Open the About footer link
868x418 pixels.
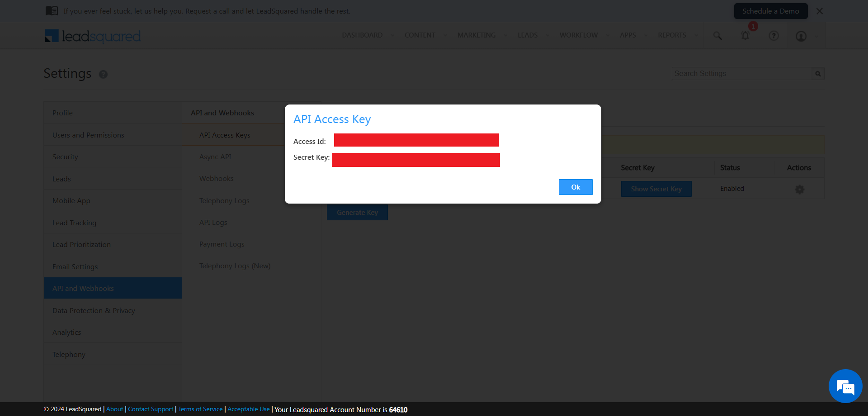pos(115,409)
